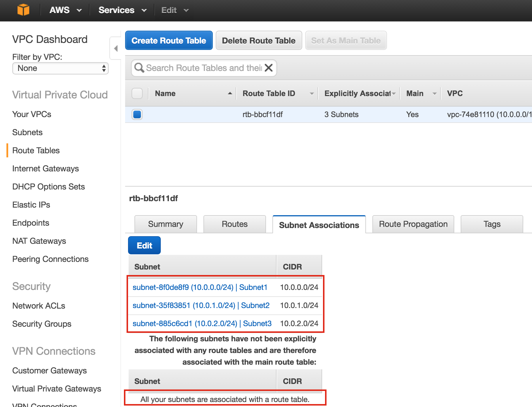Click the Create Route Table button
Image resolution: width=532 pixels, height=407 pixels.
coord(169,41)
